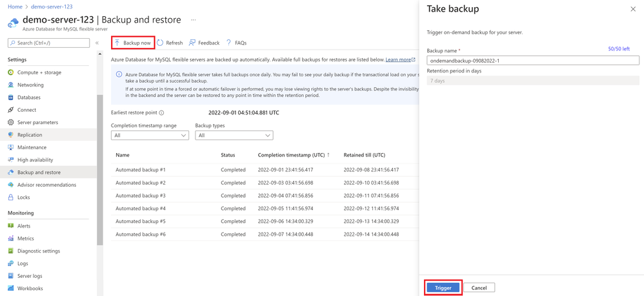Click the Backup and restore cloud icon
The height and width of the screenshot is (296, 644).
coord(11,173)
